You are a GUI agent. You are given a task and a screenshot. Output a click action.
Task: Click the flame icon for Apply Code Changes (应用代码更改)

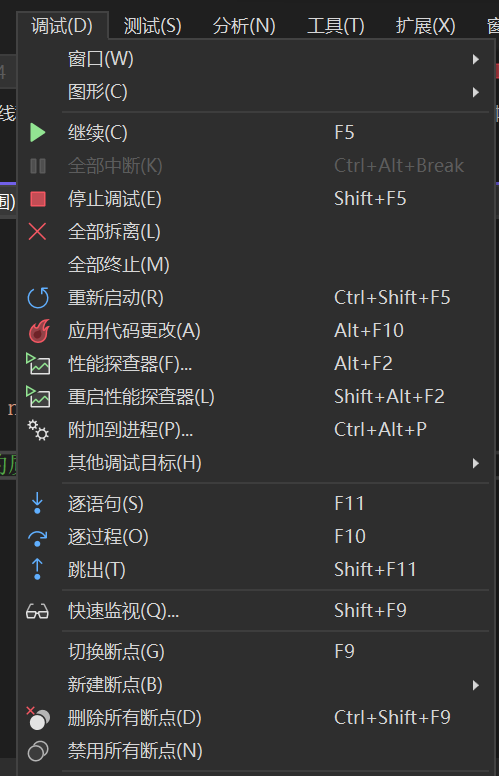pos(38,331)
